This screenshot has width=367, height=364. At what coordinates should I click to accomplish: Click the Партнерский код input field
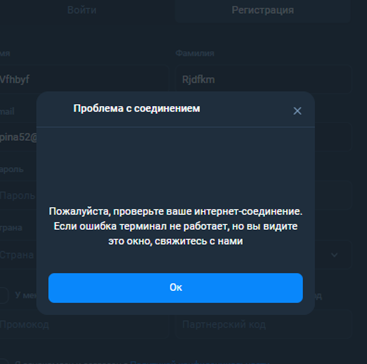pyautogui.click(x=263, y=324)
